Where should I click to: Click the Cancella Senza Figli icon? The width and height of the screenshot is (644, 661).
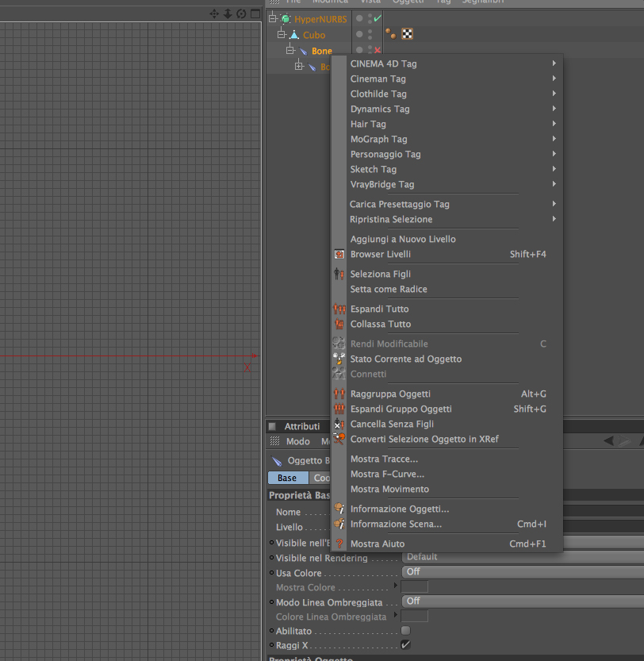339,424
